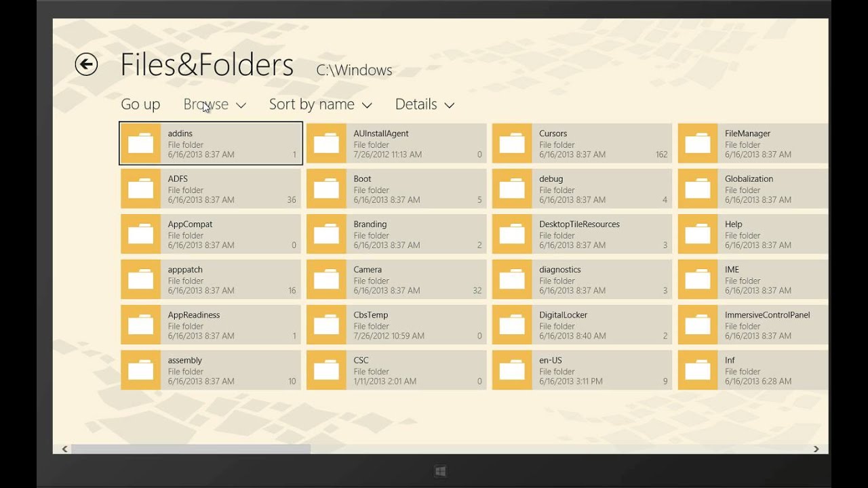
Task: Click the ADFS folder name text
Action: 178,179
